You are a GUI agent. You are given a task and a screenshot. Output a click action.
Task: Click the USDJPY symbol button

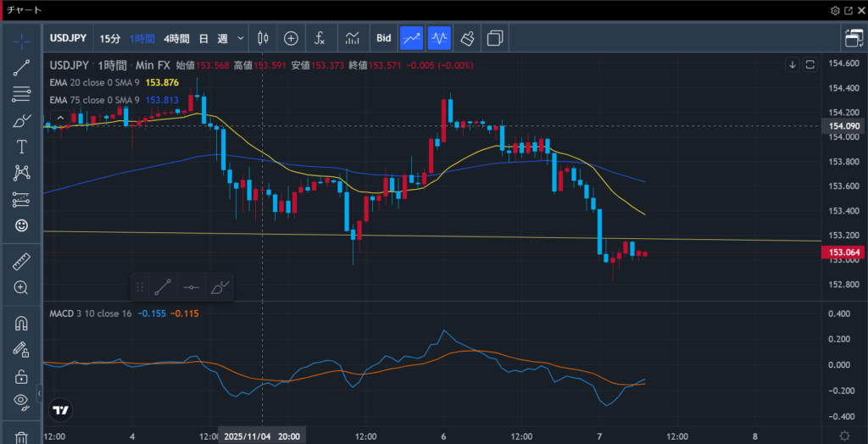(x=70, y=38)
